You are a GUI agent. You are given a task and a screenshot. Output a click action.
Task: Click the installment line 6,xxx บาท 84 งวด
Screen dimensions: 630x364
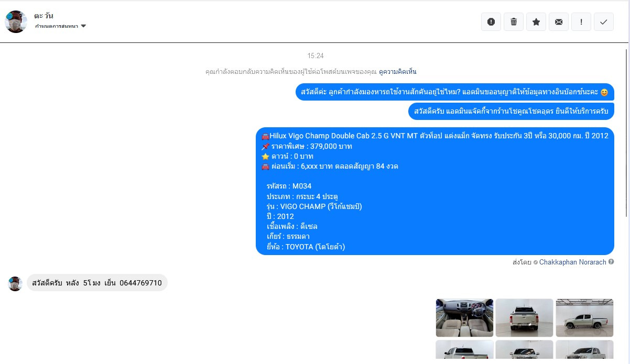(x=330, y=166)
